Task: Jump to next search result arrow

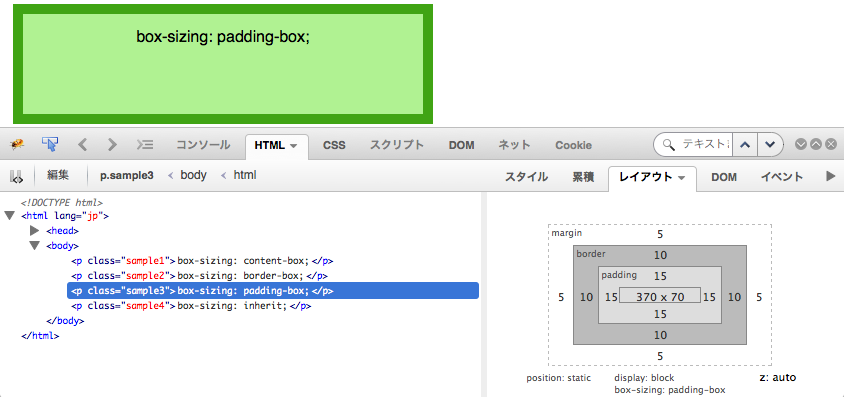Action: 770,145
